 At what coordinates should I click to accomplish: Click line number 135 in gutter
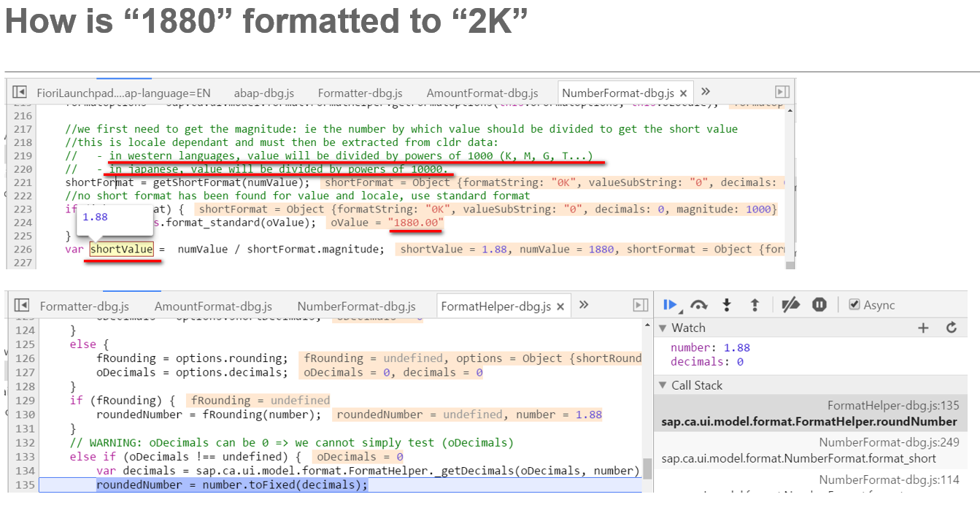click(x=26, y=485)
